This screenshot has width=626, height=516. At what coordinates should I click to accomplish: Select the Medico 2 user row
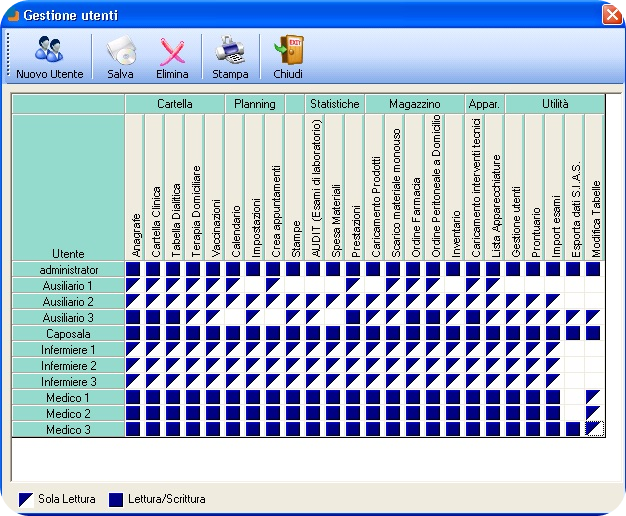click(68, 413)
